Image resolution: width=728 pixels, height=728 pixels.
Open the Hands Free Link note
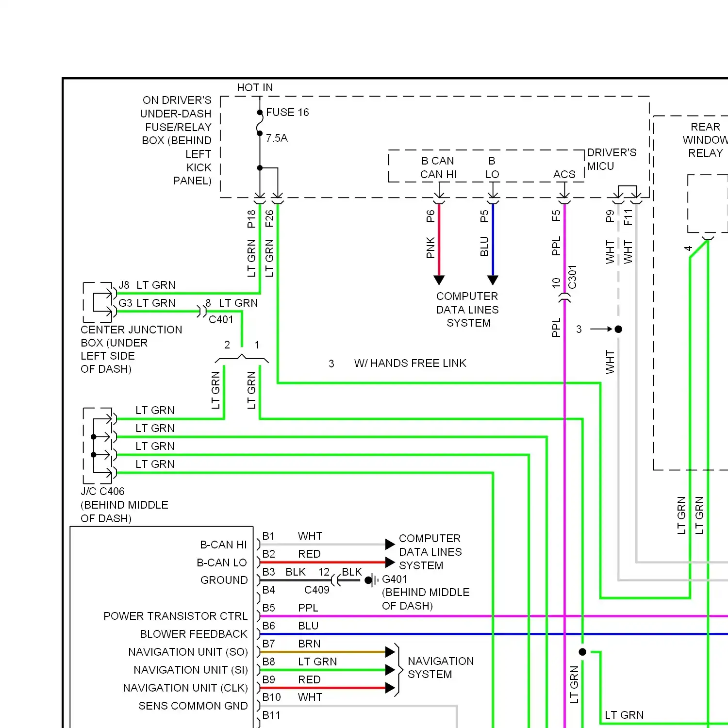pos(410,363)
